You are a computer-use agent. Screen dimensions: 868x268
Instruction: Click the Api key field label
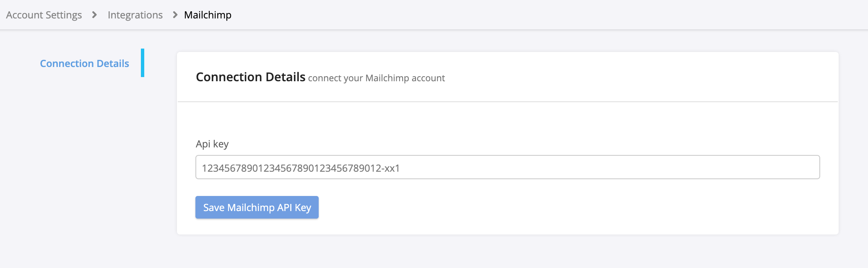point(212,144)
